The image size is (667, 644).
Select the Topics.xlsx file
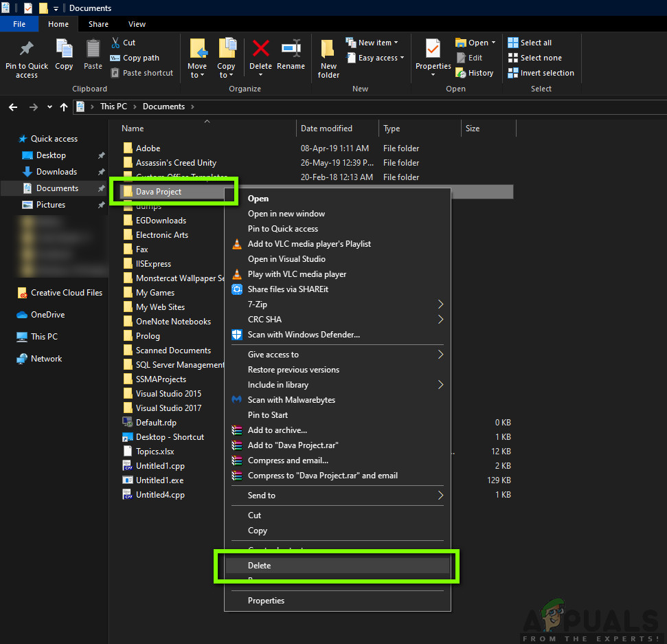pos(155,452)
